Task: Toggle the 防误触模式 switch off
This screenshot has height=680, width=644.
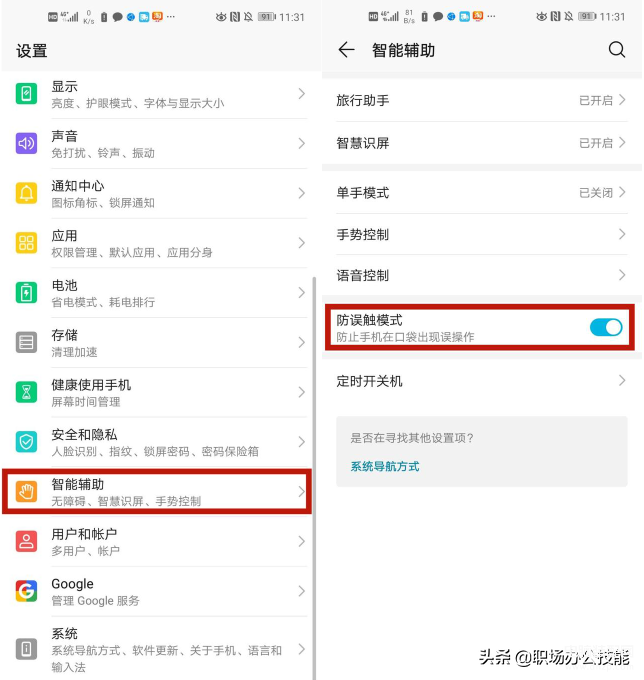Action: 606,327
